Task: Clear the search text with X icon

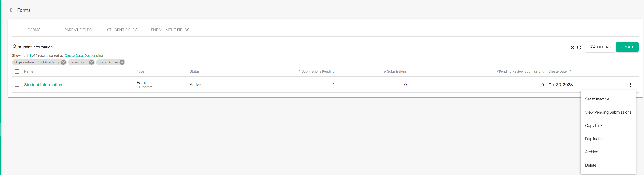Action: pyautogui.click(x=572, y=47)
